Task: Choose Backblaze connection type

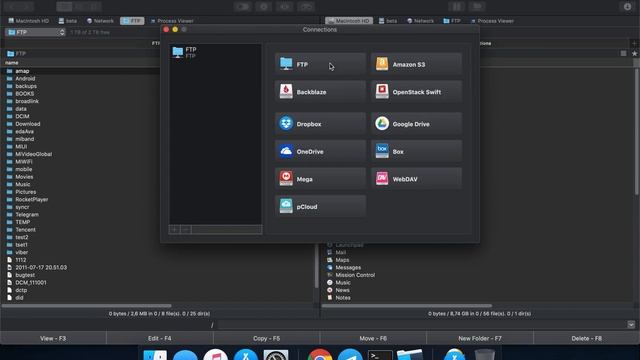Action: (320, 92)
